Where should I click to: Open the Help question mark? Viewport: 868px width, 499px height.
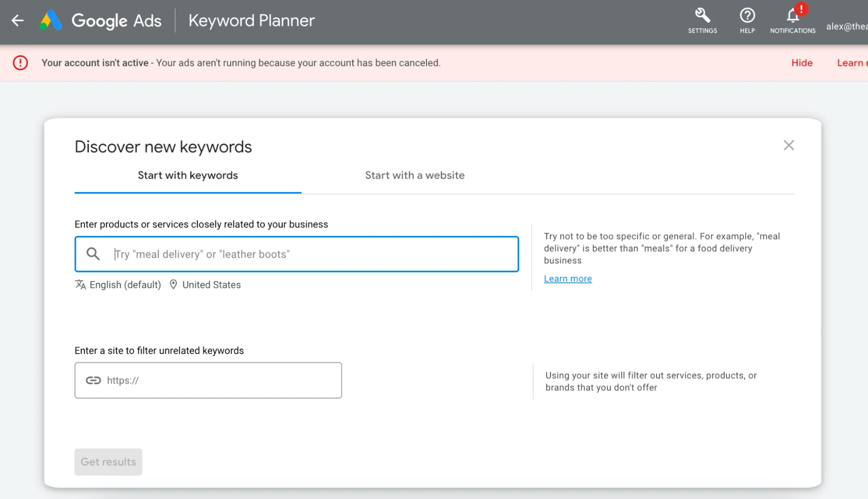(747, 20)
